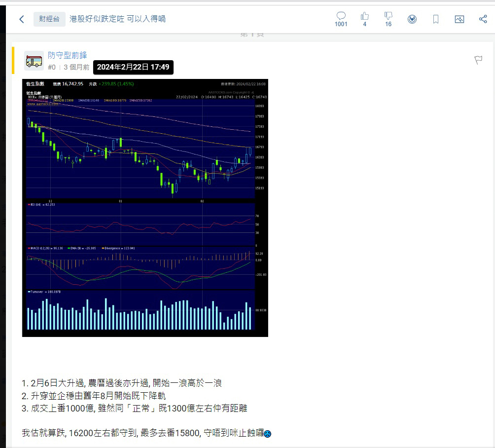Open the comment bubble icon
Viewport: 495px width, 448px height.
[x=341, y=16]
